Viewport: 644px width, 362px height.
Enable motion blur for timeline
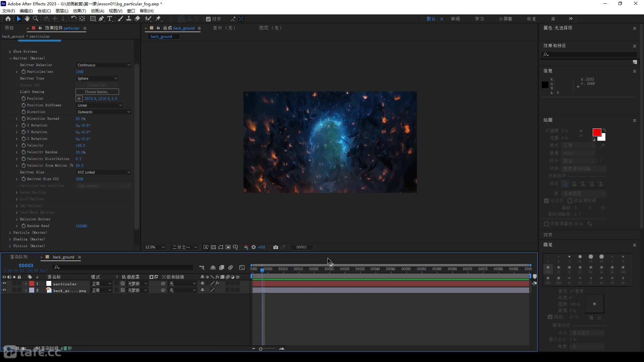coord(230,267)
